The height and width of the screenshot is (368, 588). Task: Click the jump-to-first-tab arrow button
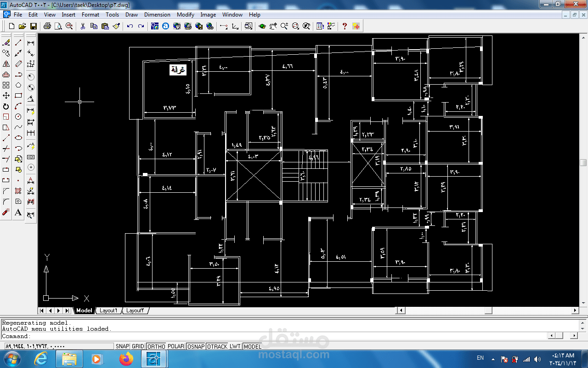(42, 310)
